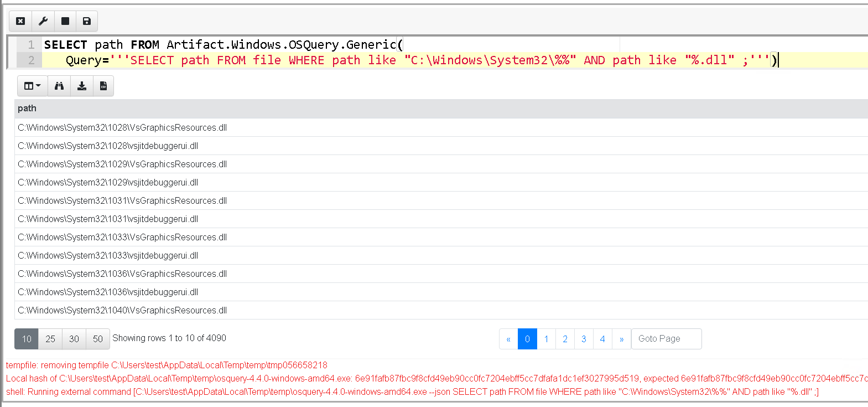868x407 pixels.
Task: Set page size to 10 rows
Action: (x=27, y=339)
